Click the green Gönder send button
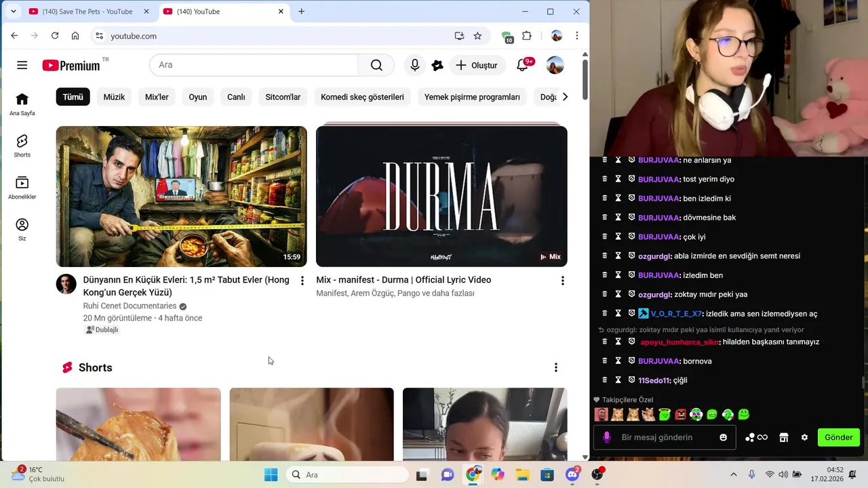The width and height of the screenshot is (868, 488). tap(839, 438)
